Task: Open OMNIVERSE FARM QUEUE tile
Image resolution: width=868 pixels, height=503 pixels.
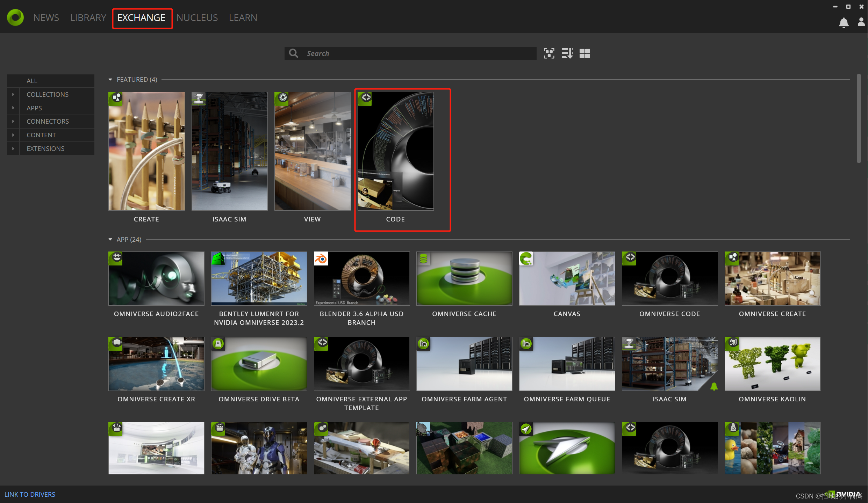Action: click(567, 364)
